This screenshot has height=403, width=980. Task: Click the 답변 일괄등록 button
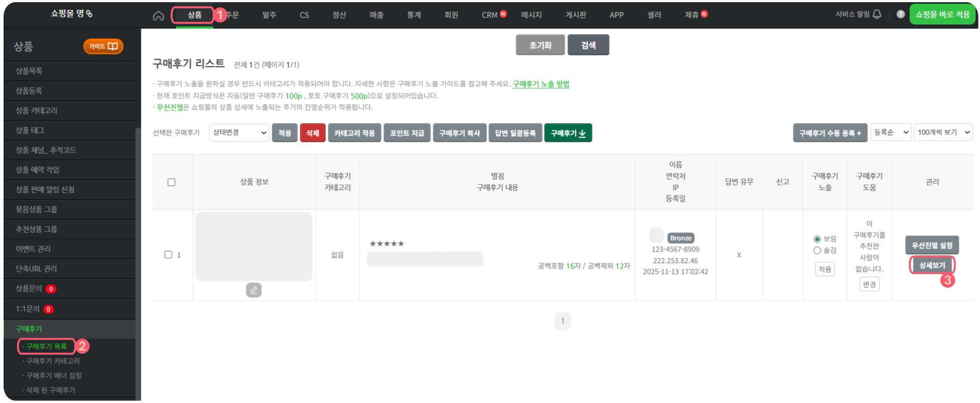pos(515,133)
